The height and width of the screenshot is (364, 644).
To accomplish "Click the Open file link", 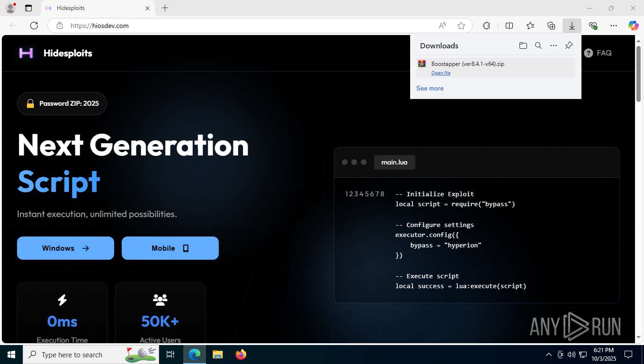I will pyautogui.click(x=441, y=73).
